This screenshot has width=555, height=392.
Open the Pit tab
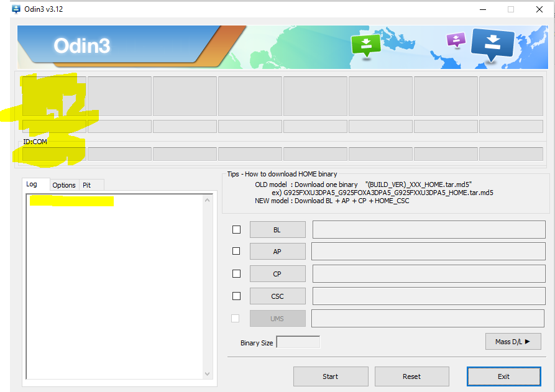(x=87, y=185)
